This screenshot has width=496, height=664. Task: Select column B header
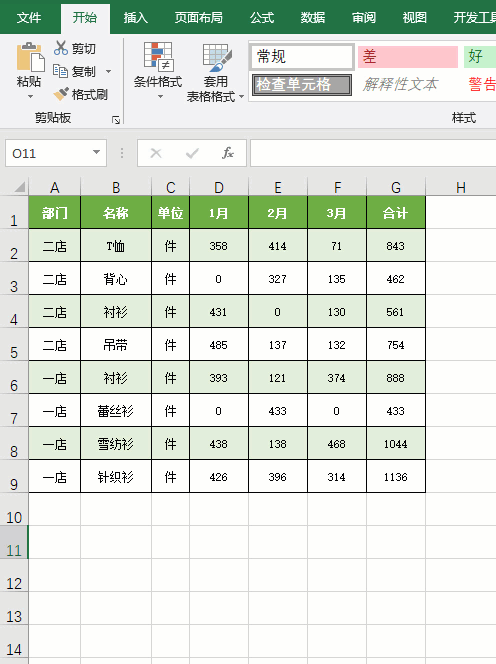point(116,187)
